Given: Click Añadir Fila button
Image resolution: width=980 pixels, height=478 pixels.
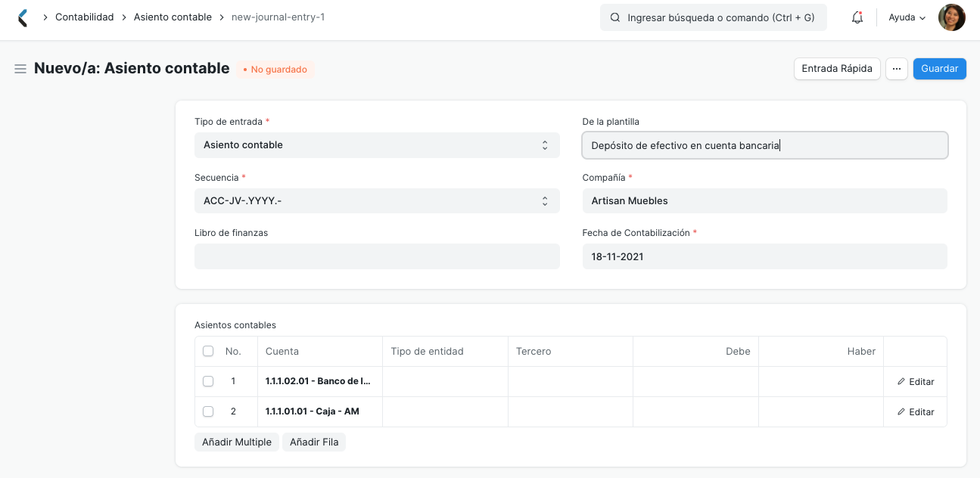Looking at the screenshot, I should pyautogui.click(x=314, y=442).
